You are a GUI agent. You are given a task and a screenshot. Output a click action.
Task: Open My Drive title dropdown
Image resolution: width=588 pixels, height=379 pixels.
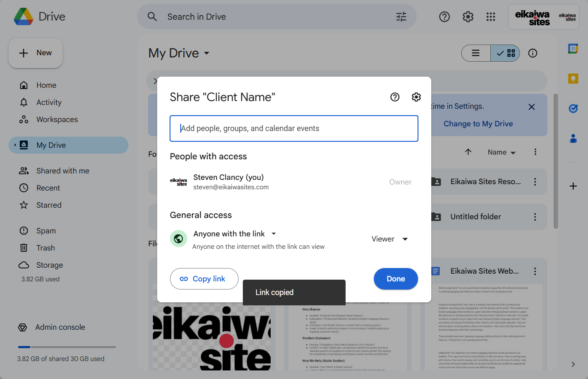pyautogui.click(x=179, y=53)
